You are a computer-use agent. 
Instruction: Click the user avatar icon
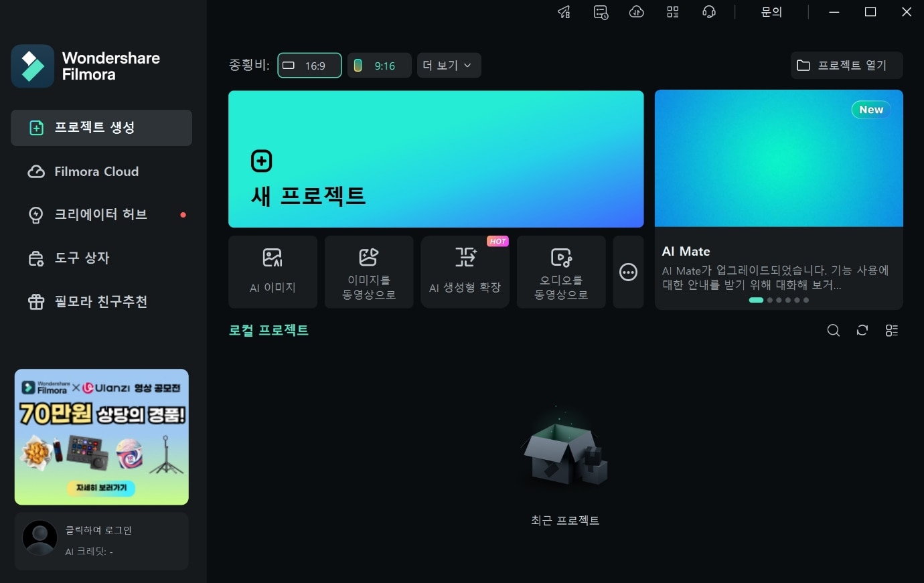[40, 538]
